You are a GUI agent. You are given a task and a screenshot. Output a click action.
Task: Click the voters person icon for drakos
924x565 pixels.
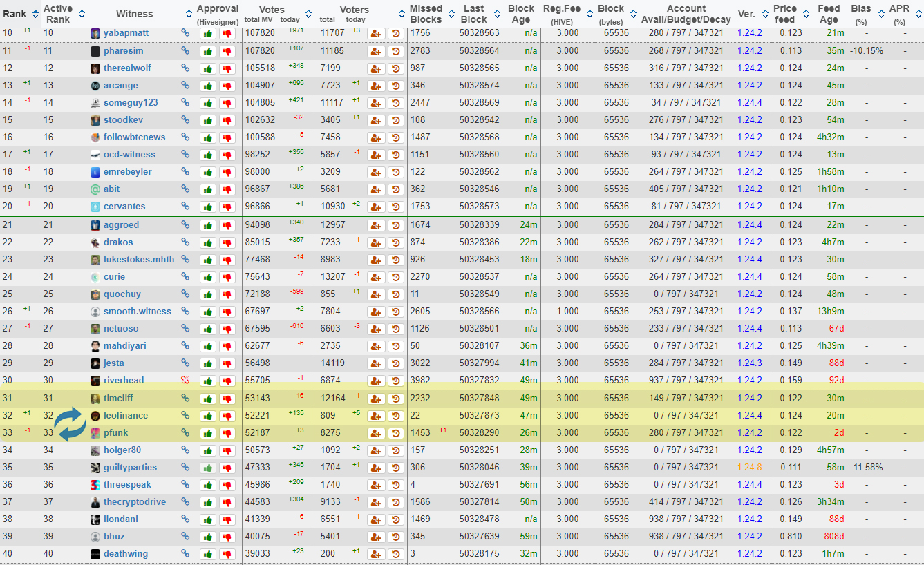coord(376,242)
